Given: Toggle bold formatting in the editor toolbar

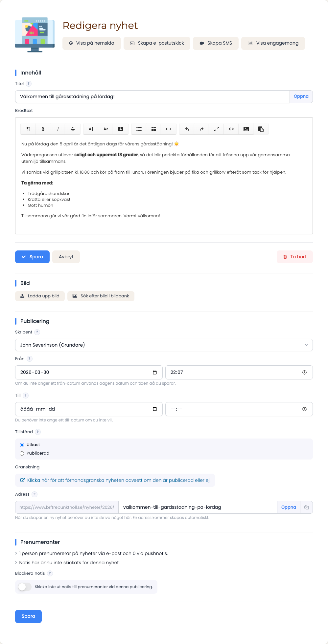Looking at the screenshot, I should [x=43, y=129].
